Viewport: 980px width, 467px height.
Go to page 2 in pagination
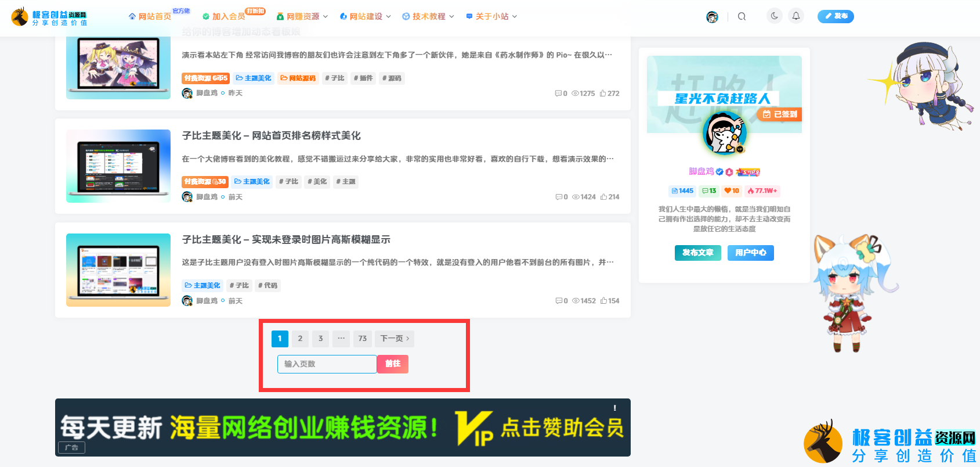(300, 339)
